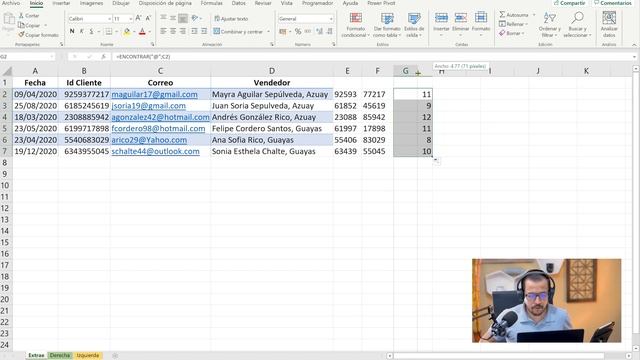
Task: Apply the red font color
Action: pyautogui.click(x=142, y=31)
